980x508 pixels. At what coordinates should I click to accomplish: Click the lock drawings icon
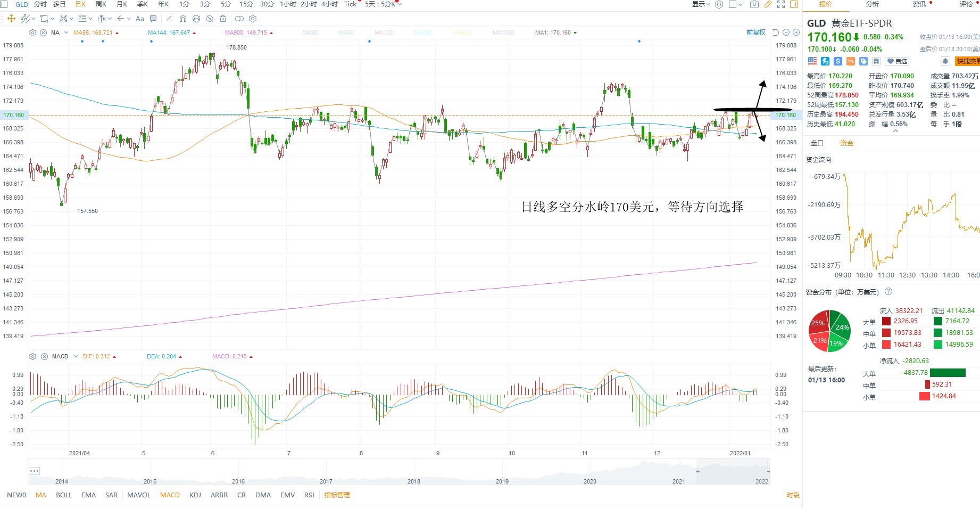(196, 19)
